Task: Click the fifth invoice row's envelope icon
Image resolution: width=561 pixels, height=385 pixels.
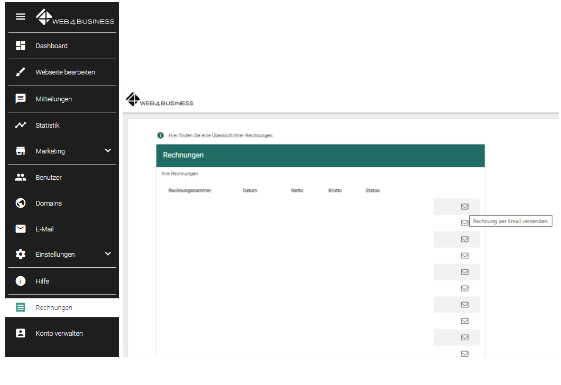Action: point(464,272)
